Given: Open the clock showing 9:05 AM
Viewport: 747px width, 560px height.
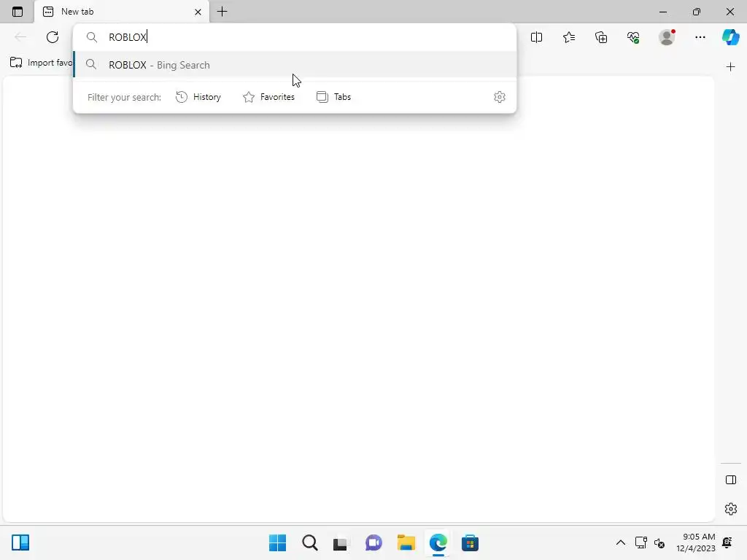Looking at the screenshot, I should [x=695, y=542].
